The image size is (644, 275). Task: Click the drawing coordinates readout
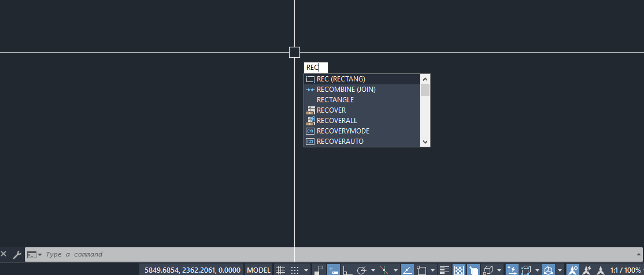point(192,270)
